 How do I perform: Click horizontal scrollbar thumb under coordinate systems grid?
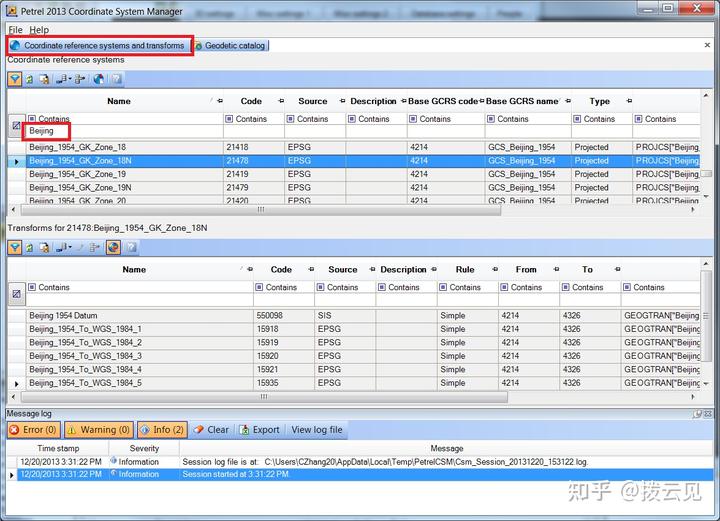[261, 210]
